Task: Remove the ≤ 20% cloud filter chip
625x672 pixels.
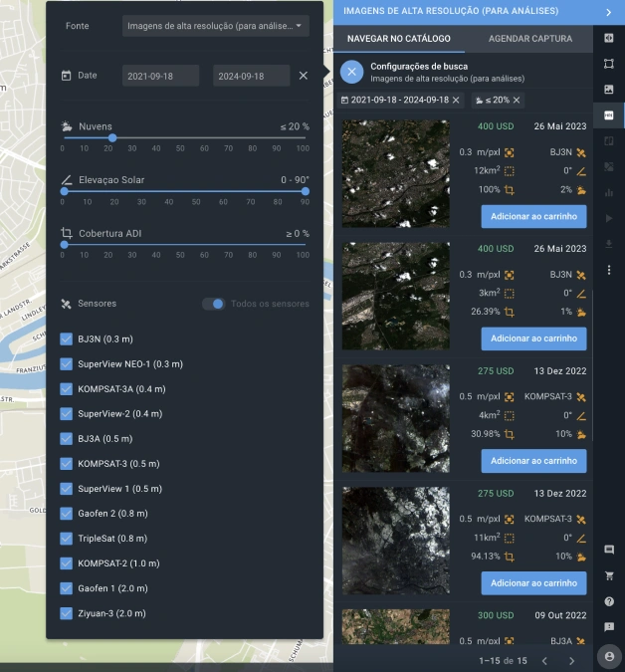Action: click(517, 100)
